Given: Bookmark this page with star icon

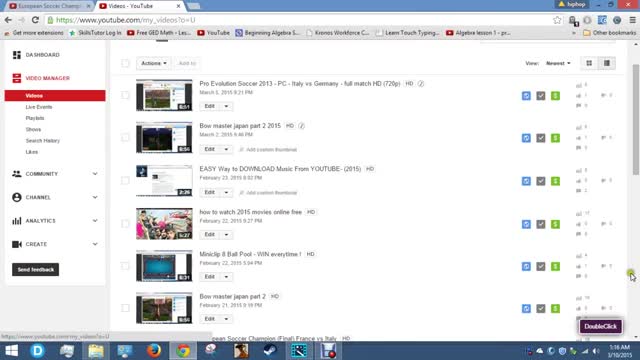Looking at the screenshot, I should pos(557,20).
